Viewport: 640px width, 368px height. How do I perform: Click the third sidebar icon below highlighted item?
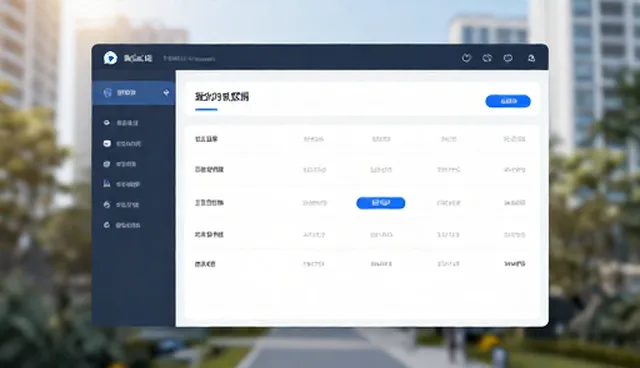[x=107, y=164]
